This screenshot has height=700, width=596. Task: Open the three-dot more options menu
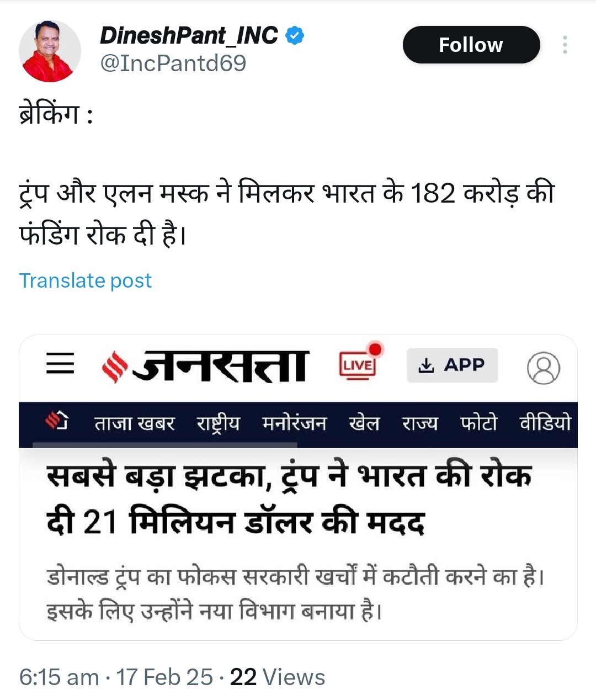[x=565, y=45]
